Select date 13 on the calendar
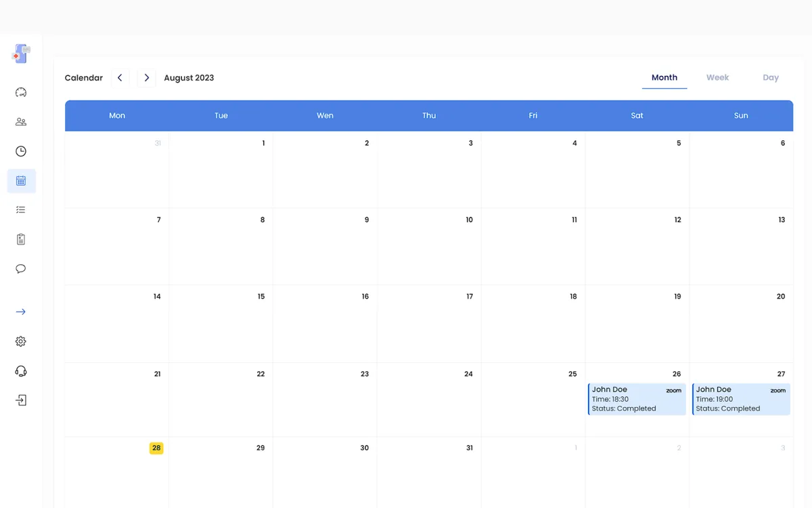Image resolution: width=812 pixels, height=508 pixels. click(x=782, y=219)
